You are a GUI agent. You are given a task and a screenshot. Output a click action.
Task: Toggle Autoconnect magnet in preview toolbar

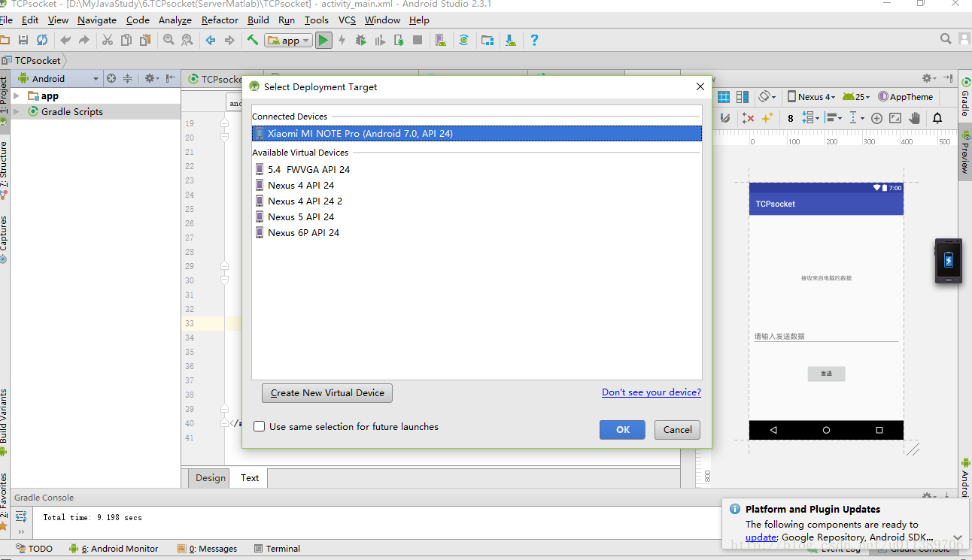725,118
